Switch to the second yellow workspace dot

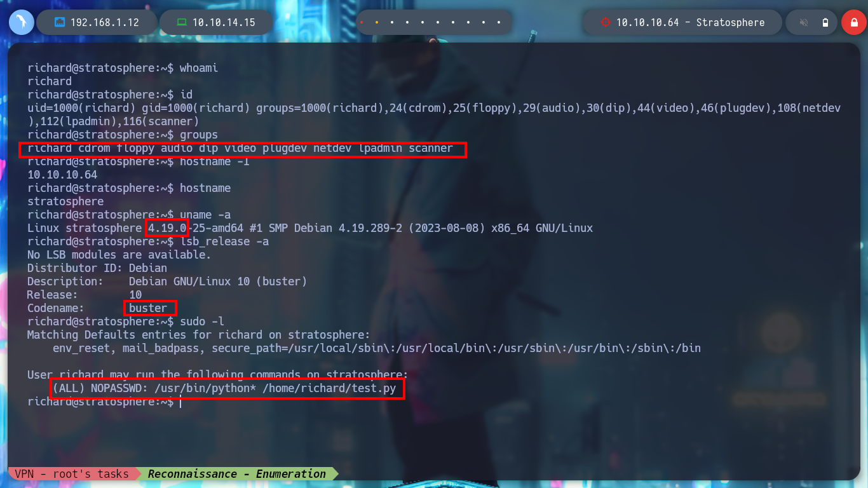pos(377,23)
